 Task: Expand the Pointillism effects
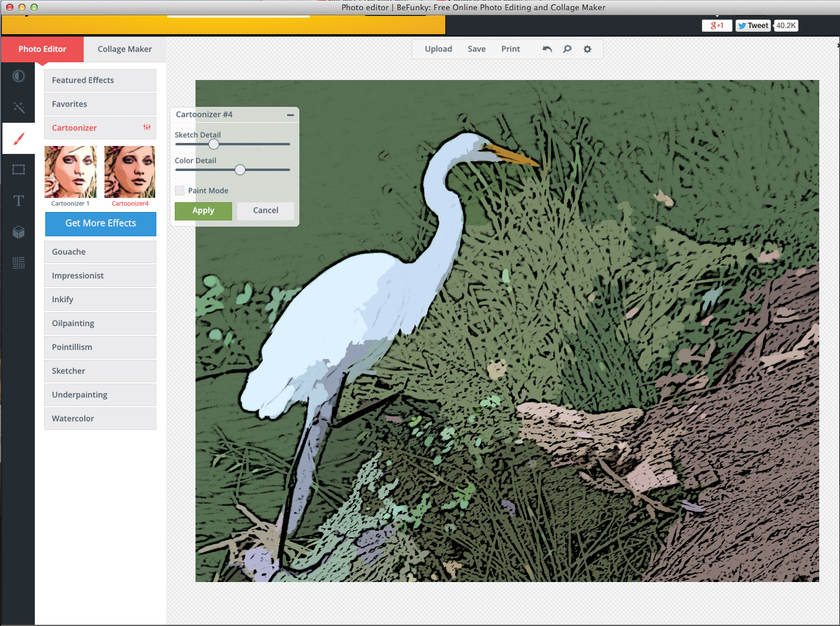pyautogui.click(x=100, y=347)
